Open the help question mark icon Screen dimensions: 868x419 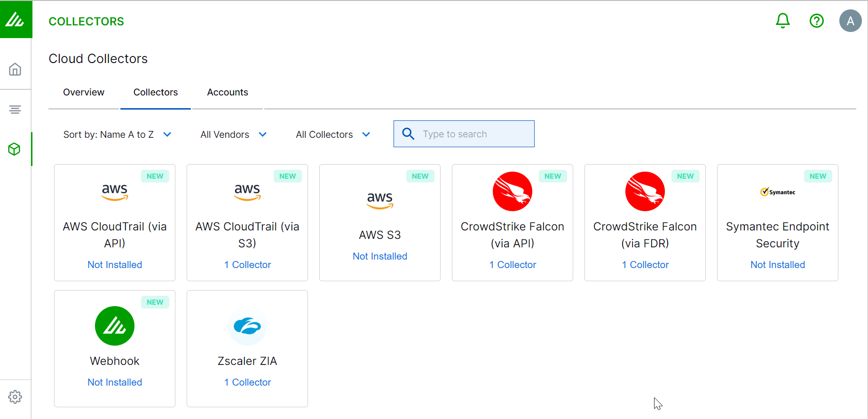pos(817,21)
